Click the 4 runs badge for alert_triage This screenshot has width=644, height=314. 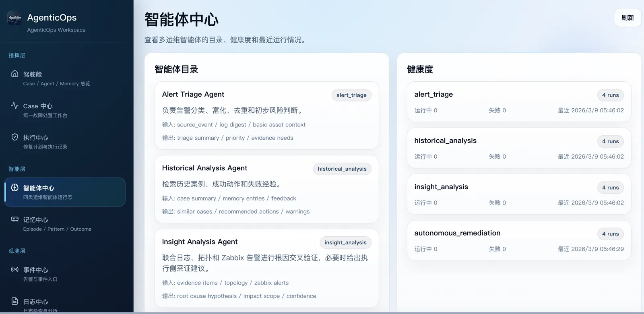coord(610,95)
